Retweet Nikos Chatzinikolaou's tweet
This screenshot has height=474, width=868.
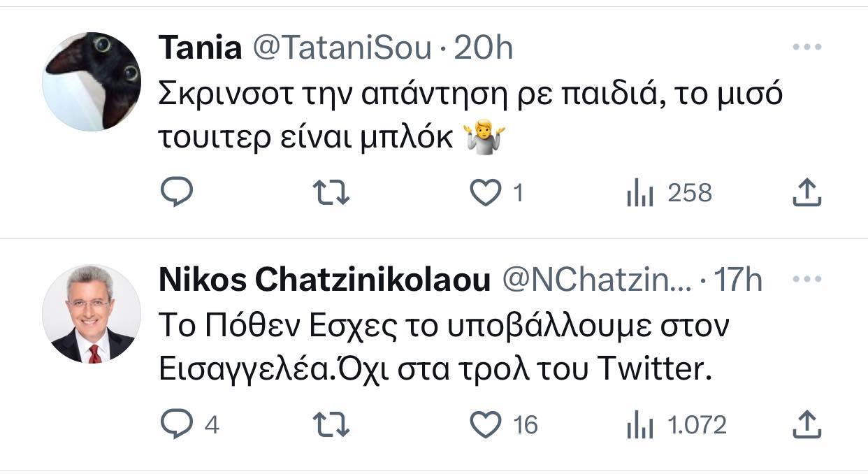click(330, 424)
